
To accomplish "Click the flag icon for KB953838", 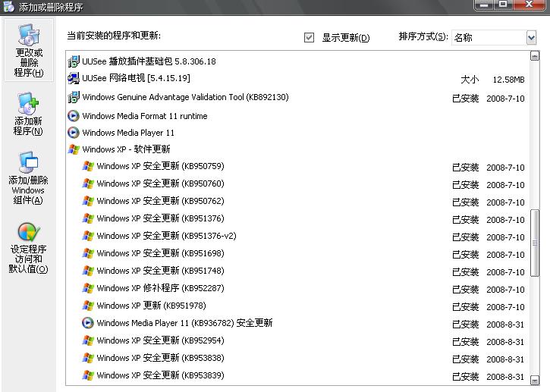I will click(88, 358).
